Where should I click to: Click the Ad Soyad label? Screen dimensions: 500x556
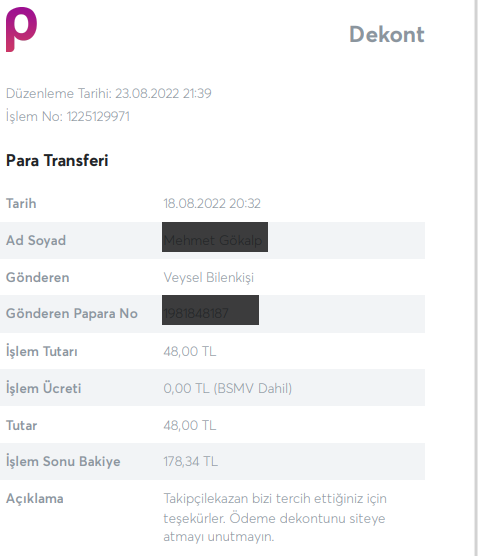coord(36,240)
